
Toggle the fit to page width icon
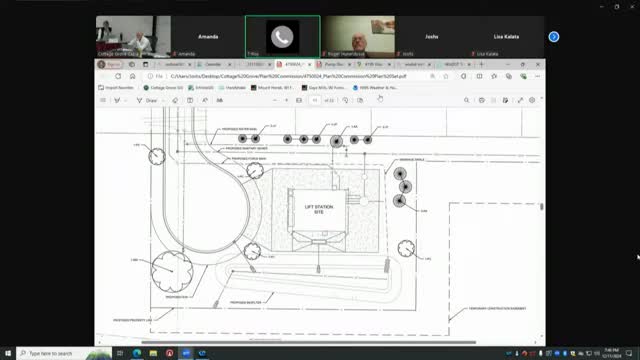pos(299,100)
